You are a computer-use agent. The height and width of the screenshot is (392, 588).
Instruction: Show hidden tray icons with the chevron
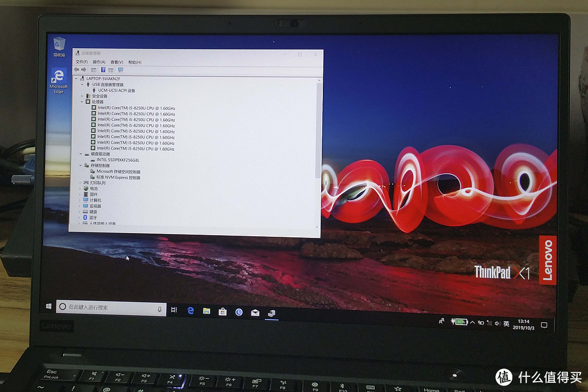tap(473, 322)
